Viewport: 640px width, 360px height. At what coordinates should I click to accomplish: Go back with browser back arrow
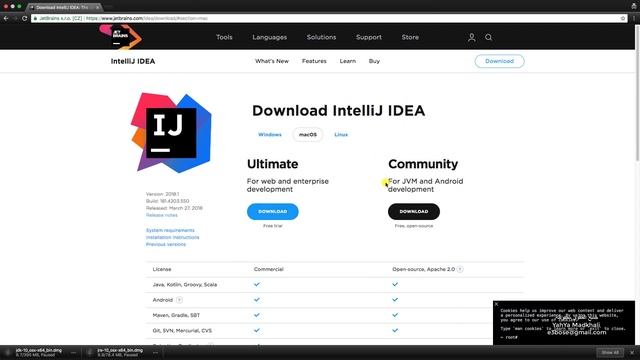(x=6, y=18)
